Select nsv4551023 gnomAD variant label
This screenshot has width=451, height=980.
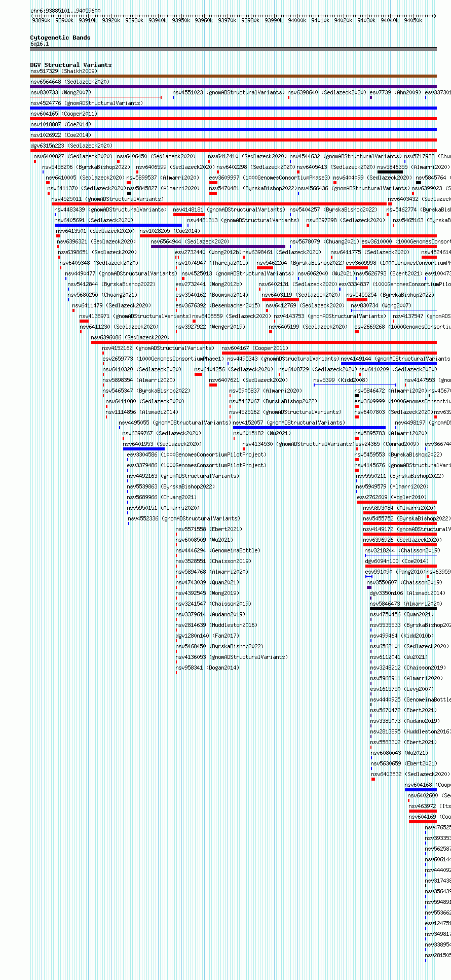229,93
